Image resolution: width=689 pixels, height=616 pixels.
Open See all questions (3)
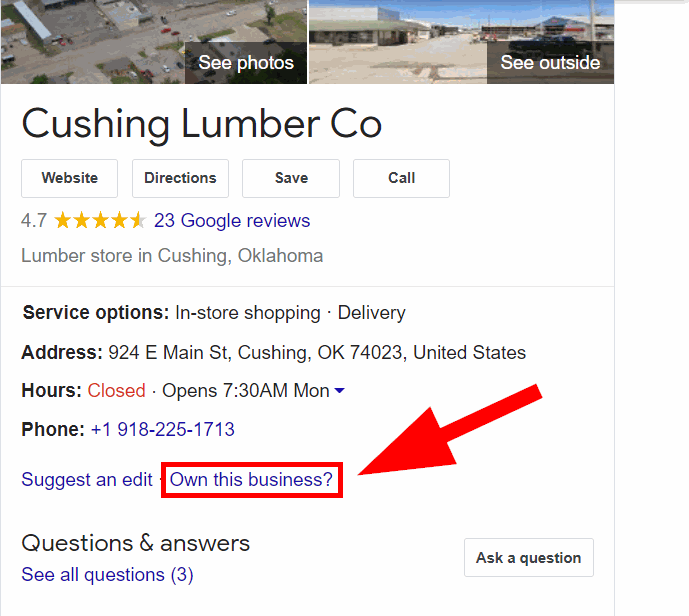pyautogui.click(x=107, y=575)
